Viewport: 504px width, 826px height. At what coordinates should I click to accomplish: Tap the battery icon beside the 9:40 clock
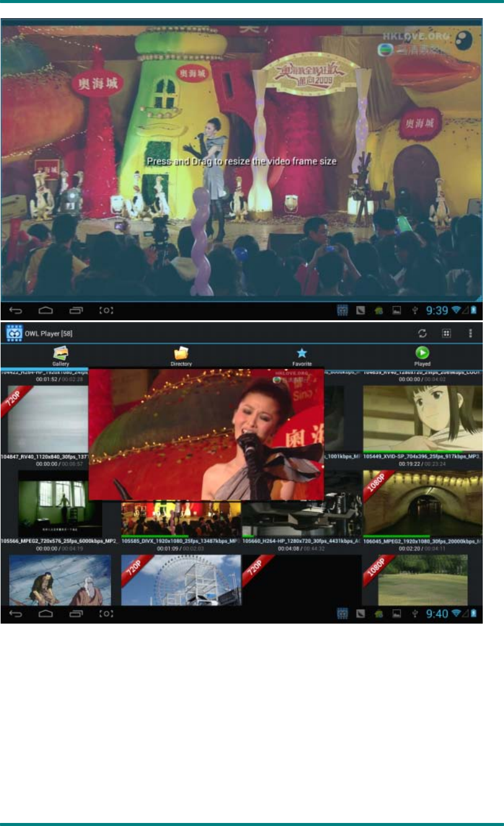(x=474, y=614)
